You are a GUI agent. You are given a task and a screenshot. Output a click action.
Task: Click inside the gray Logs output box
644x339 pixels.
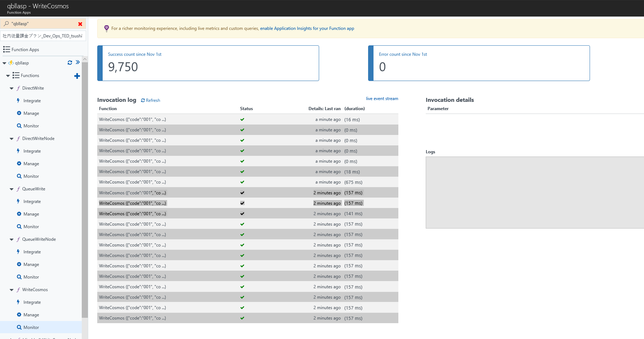tap(535, 193)
